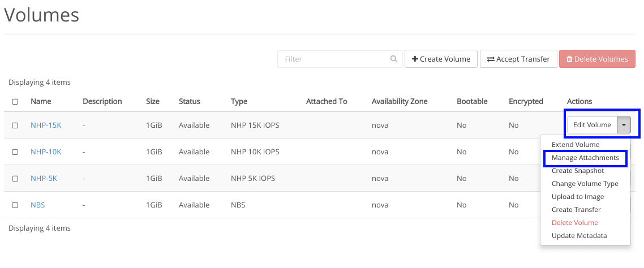Focus the Filter text field

(x=334, y=59)
